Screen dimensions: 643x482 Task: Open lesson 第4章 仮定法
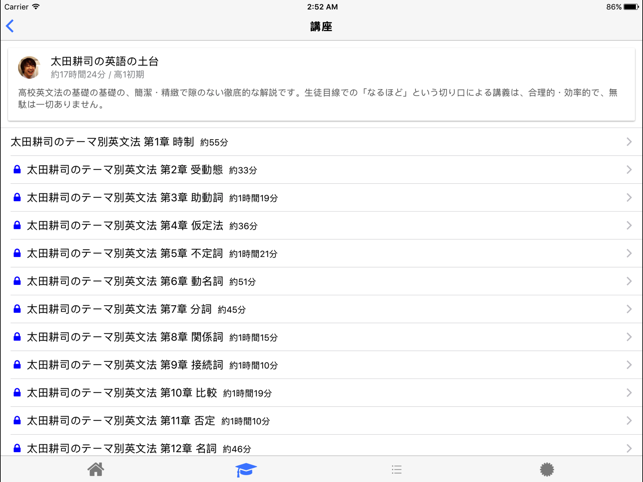(322, 225)
